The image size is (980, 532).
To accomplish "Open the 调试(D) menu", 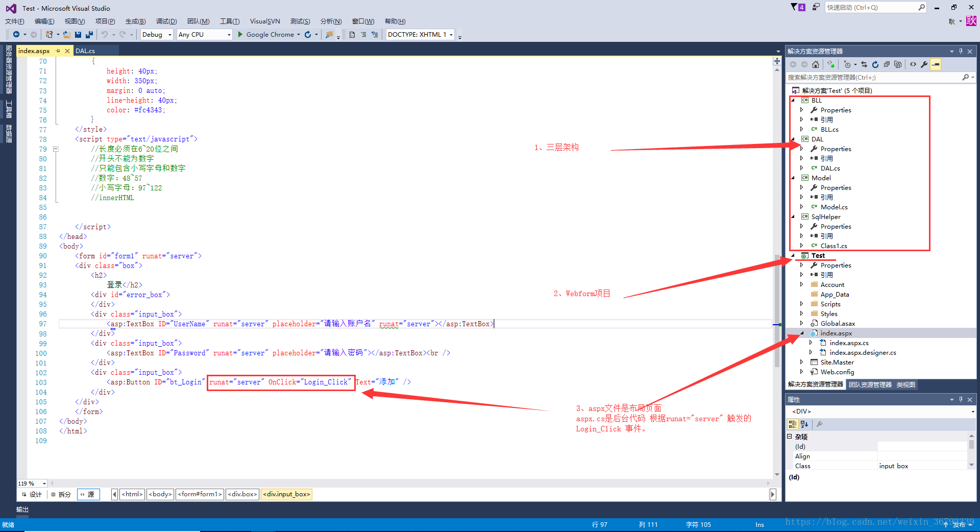I will pyautogui.click(x=166, y=21).
